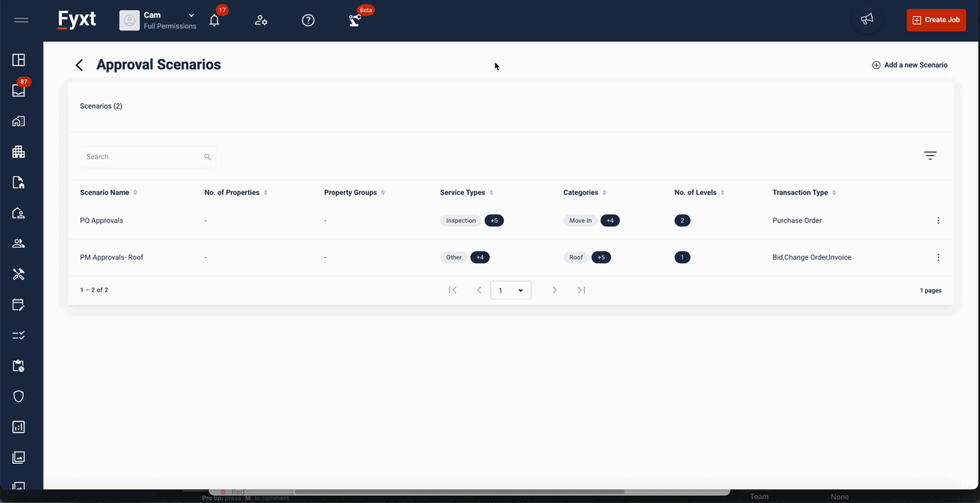The height and width of the screenshot is (503, 980).
Task: Open the Cam user profile dropdown
Action: 158,20
